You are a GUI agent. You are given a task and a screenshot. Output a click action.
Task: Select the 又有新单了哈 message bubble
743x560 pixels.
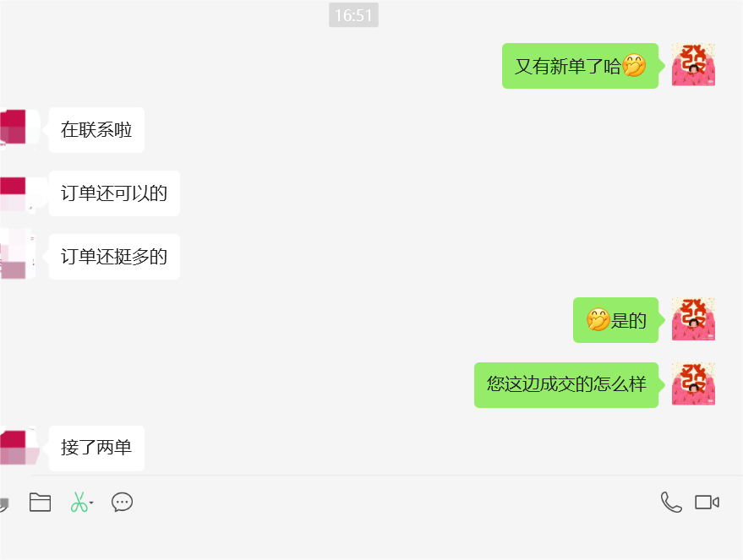(580, 66)
